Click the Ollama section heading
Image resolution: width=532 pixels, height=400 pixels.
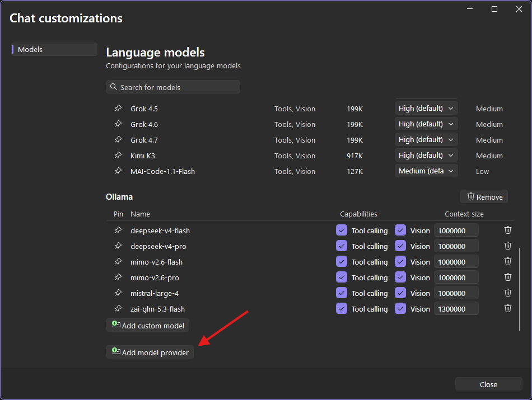[119, 196]
